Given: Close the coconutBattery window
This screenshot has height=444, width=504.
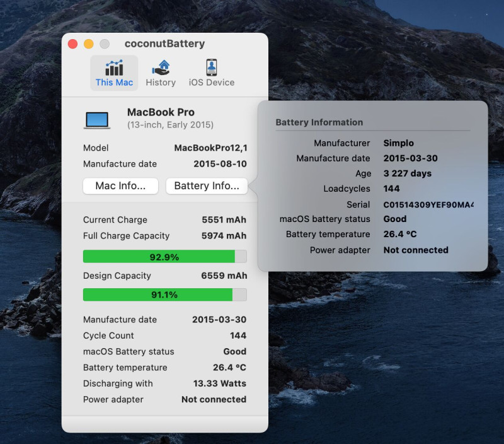Looking at the screenshot, I should pyautogui.click(x=73, y=44).
